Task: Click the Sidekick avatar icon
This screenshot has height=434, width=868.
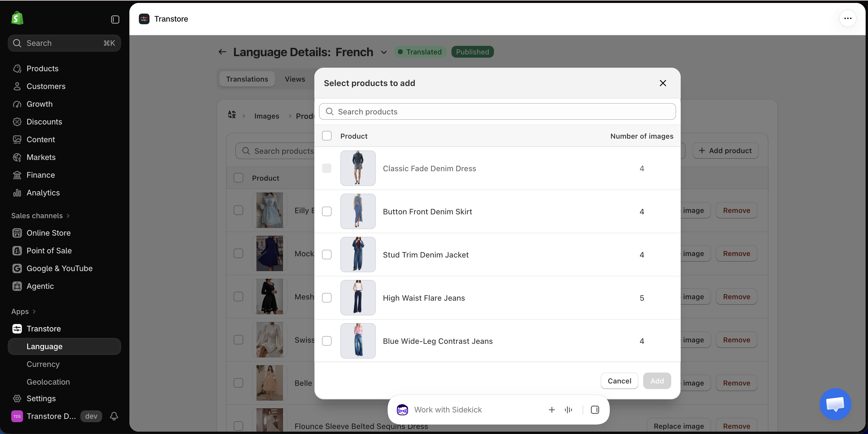Action: [402, 410]
